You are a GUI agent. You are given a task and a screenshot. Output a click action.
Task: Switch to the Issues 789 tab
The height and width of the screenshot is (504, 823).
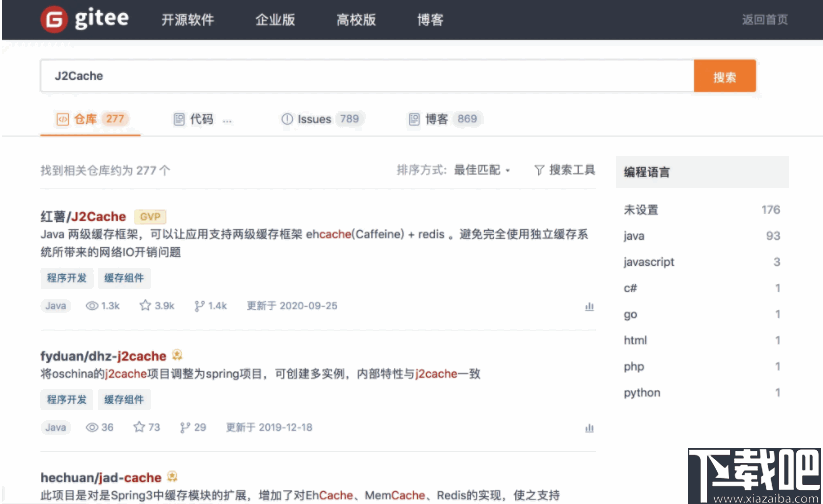point(322,119)
